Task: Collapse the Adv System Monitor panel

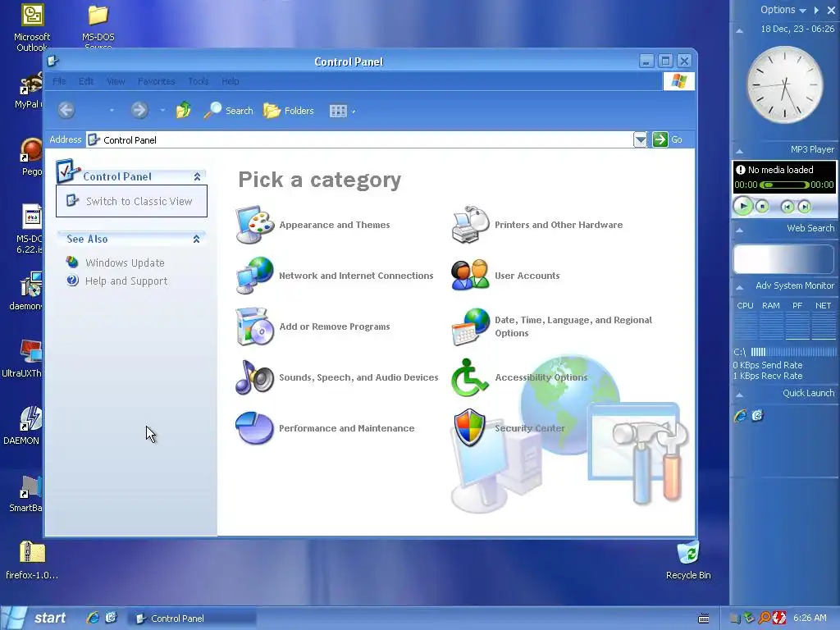Action: (x=740, y=287)
